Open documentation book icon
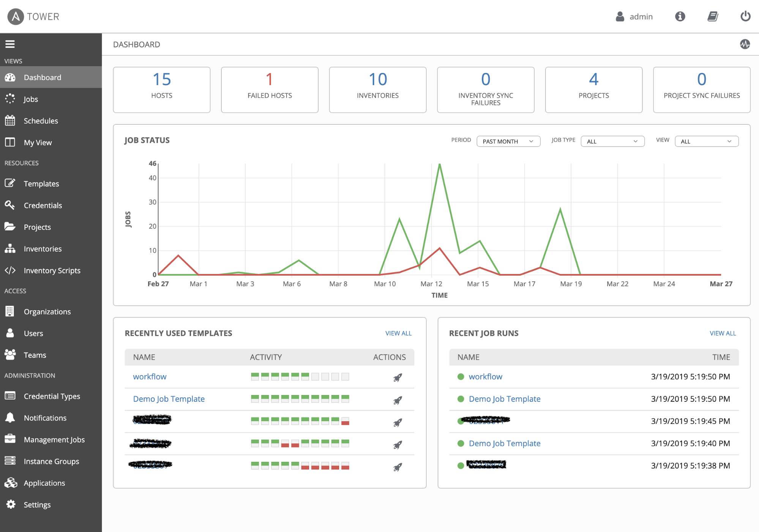This screenshot has width=759, height=532. tap(713, 16)
